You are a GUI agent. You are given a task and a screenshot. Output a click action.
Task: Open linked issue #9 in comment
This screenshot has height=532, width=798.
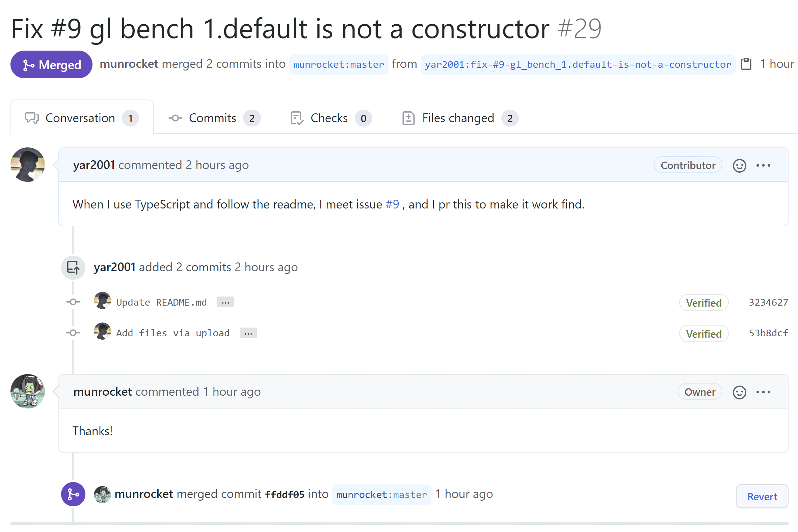coord(392,204)
